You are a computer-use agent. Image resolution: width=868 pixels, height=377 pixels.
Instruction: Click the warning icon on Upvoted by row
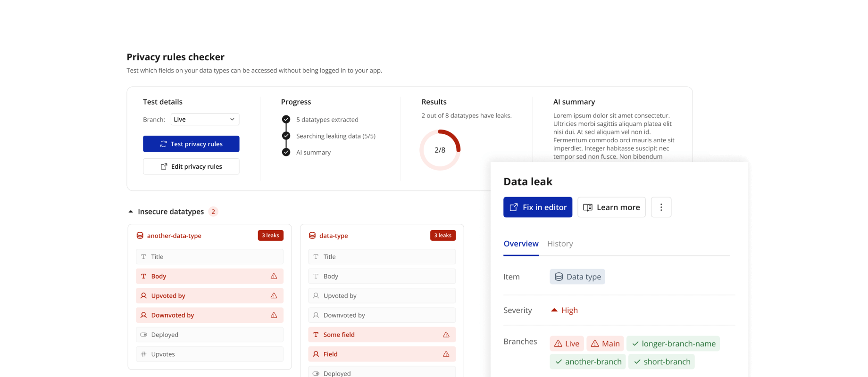274,295
